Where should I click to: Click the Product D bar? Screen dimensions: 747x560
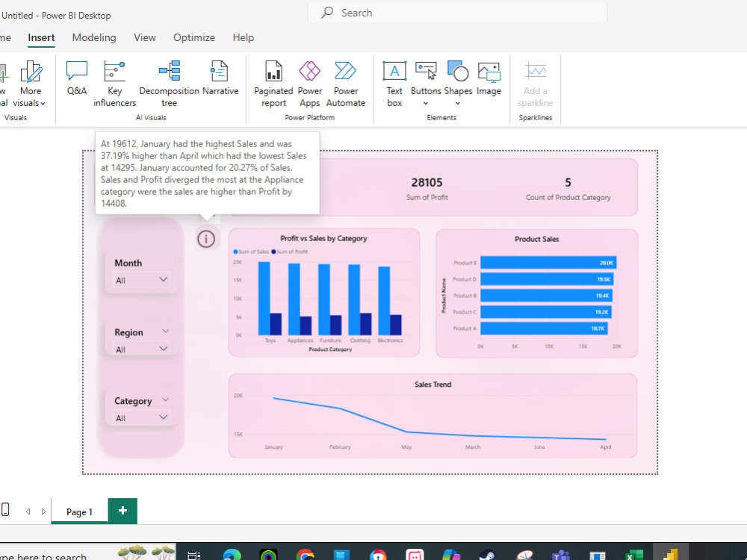(x=547, y=279)
